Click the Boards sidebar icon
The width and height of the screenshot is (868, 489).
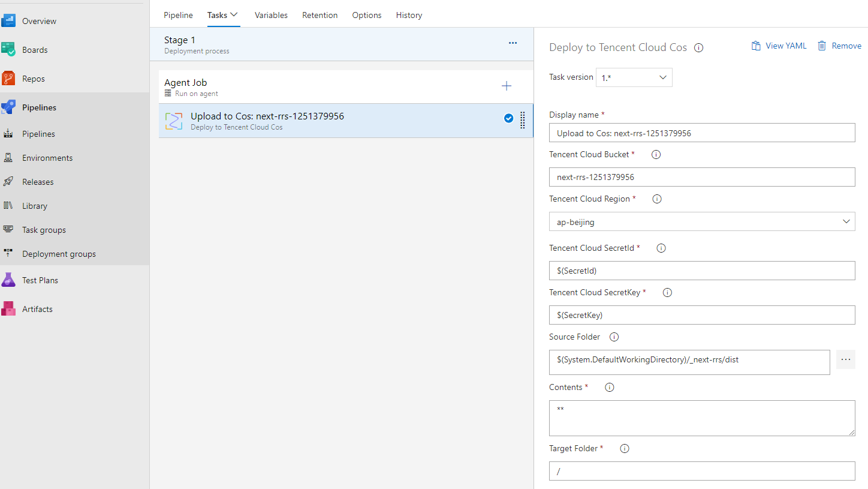(x=8, y=50)
